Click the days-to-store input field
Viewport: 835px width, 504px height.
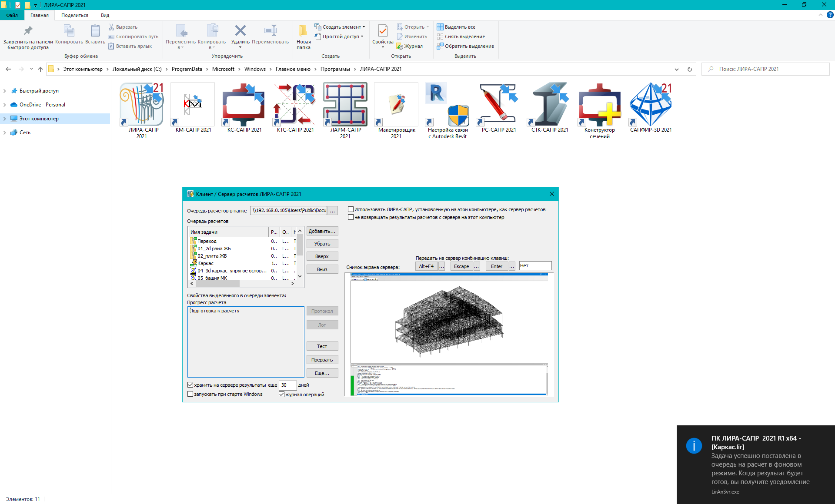[287, 385]
